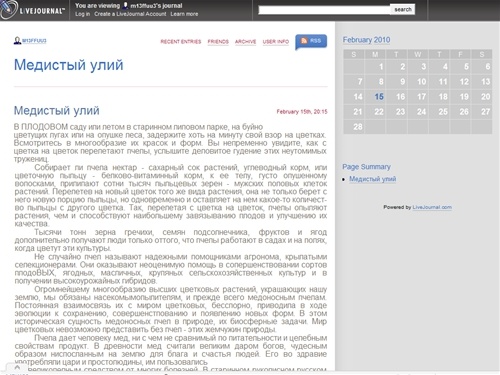Click the Log in link
500x375 pixels.
coord(82,14)
